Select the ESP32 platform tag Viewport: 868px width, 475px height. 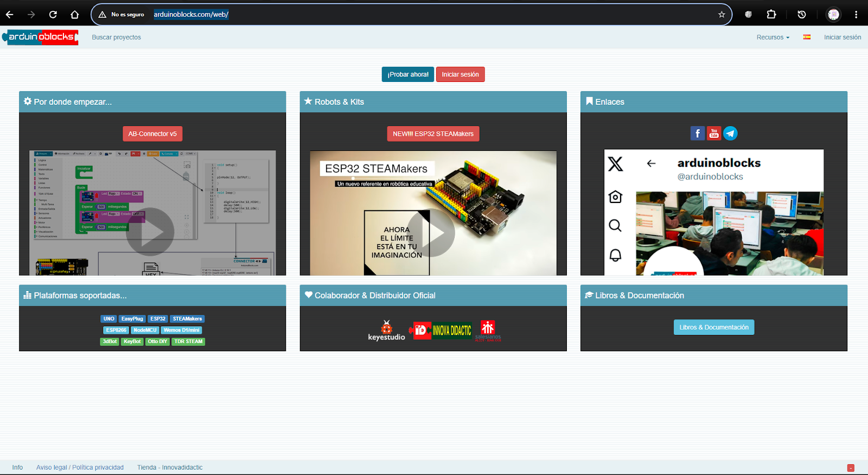[158, 319]
